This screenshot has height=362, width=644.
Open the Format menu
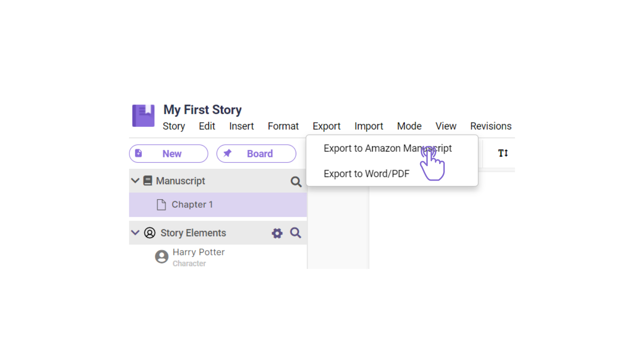click(283, 126)
